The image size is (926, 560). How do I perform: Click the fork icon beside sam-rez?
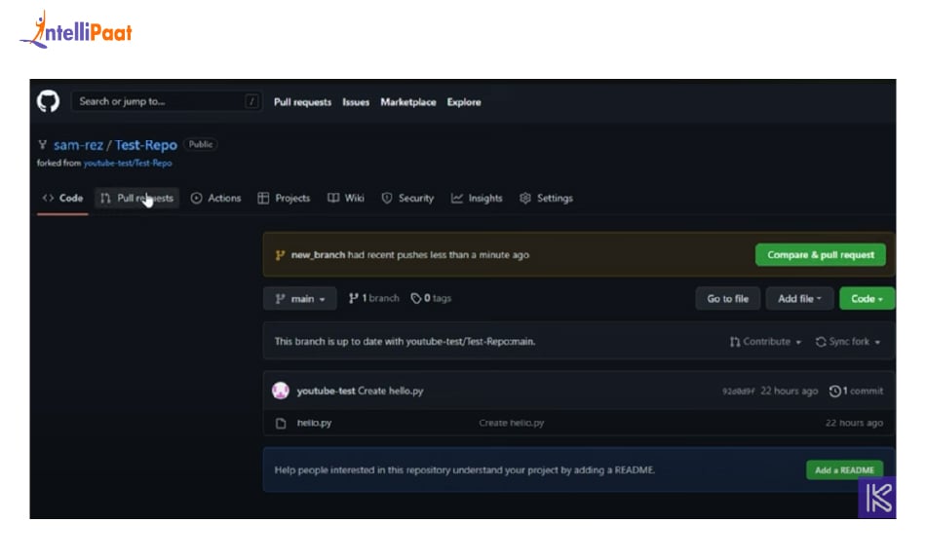(42, 144)
